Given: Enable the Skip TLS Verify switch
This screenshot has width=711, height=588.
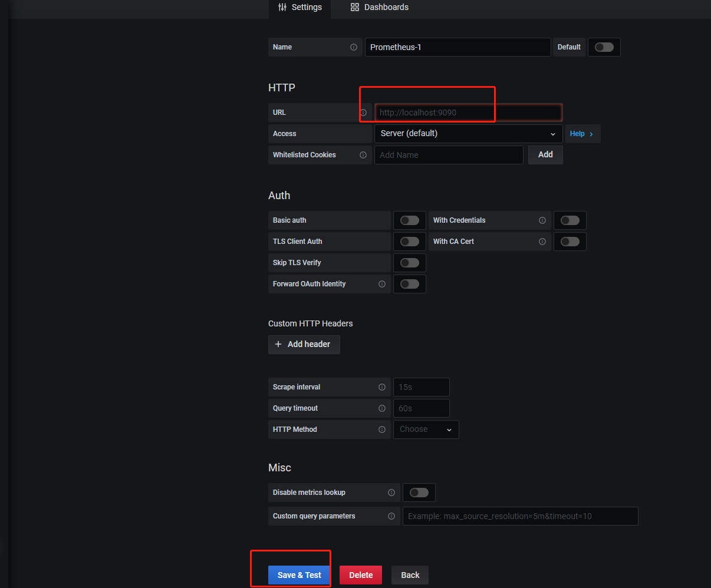Looking at the screenshot, I should (410, 263).
